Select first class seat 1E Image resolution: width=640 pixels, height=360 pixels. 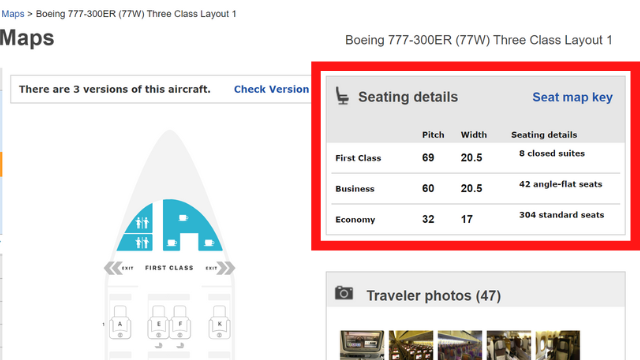click(158, 322)
